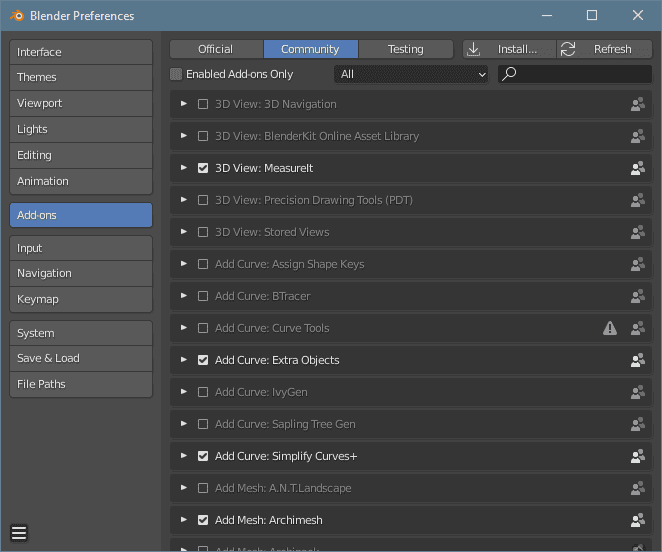Enable the BTracer add-on checkbox

[x=203, y=296]
